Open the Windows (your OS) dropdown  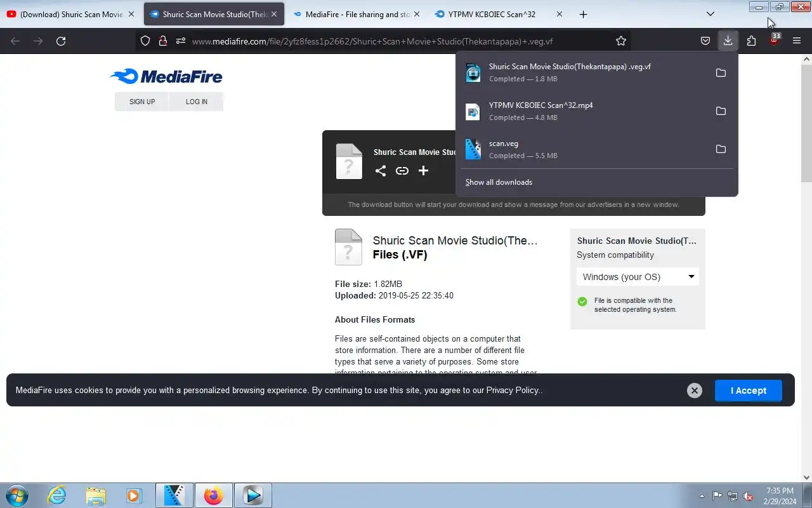click(x=638, y=277)
